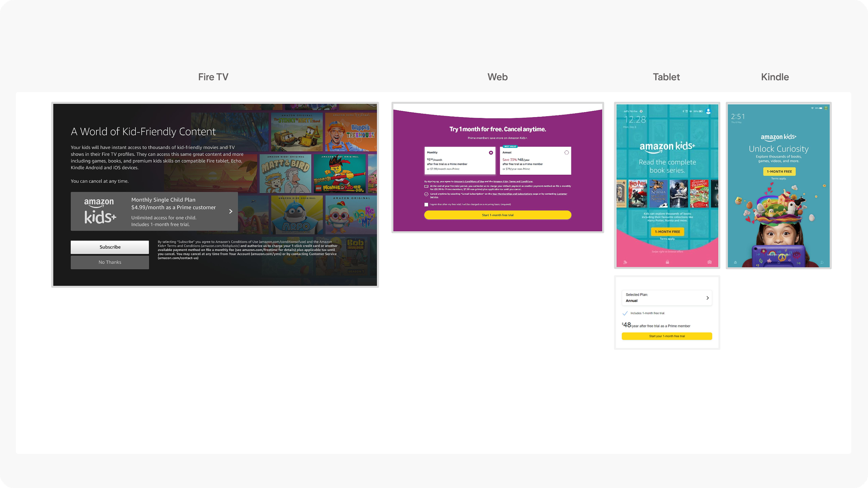This screenshot has height=488, width=868.
Task: Click 'Save 33%' in Annual card
Action: (509, 160)
